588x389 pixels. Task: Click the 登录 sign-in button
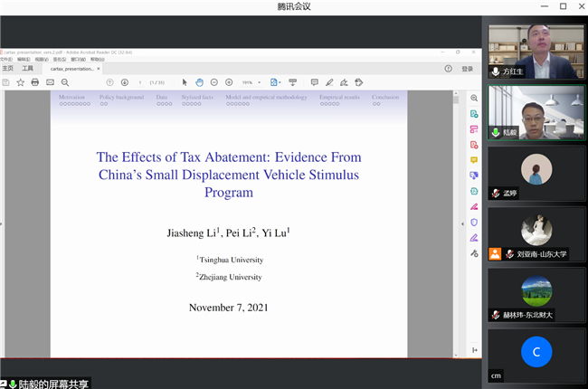click(x=467, y=68)
